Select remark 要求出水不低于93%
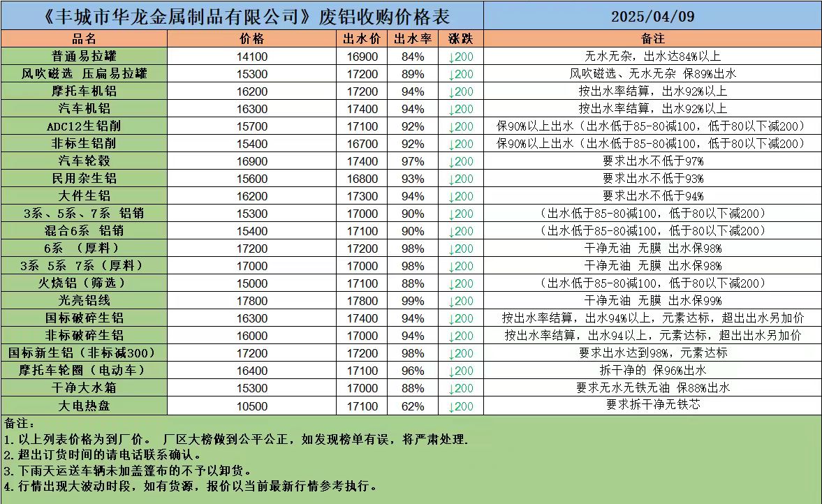 (x=653, y=178)
